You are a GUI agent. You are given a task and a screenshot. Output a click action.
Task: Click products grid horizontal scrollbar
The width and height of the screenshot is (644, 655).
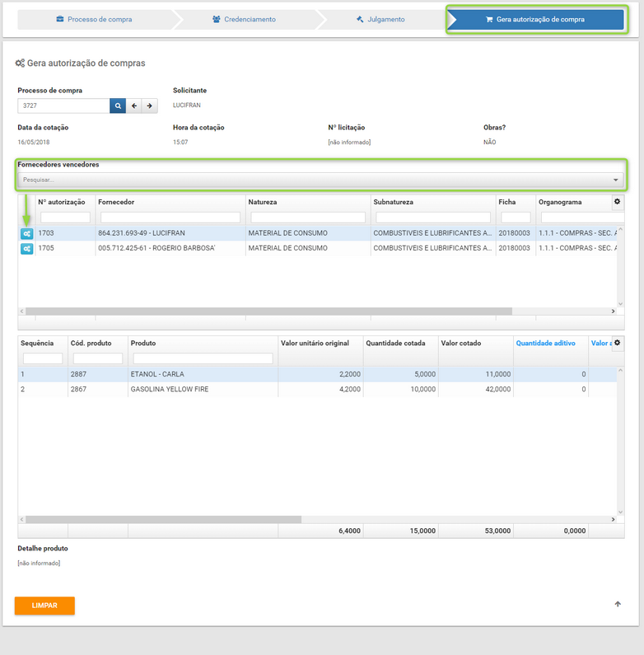(x=163, y=519)
